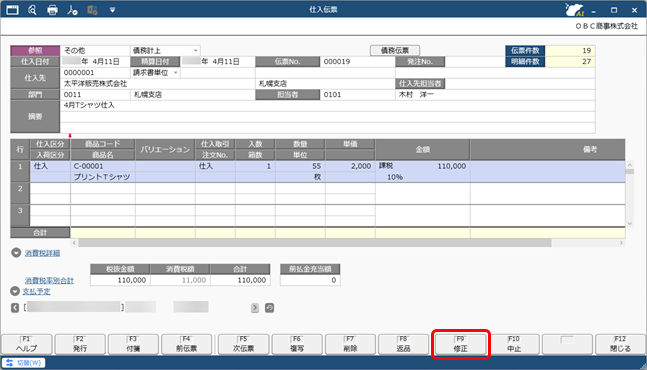The width and height of the screenshot is (647, 370).
Task: Click the horizontal scrollbar of detail grid
Action: pos(315,243)
